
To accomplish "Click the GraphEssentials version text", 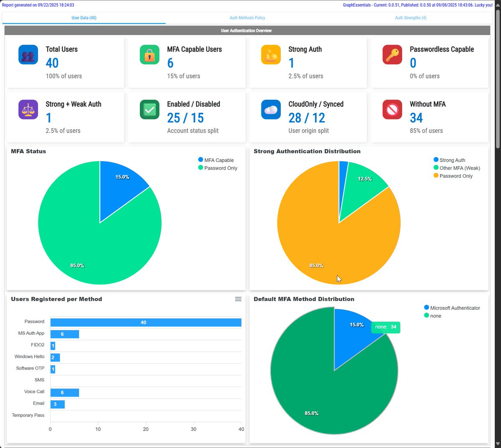I will (418, 5).
